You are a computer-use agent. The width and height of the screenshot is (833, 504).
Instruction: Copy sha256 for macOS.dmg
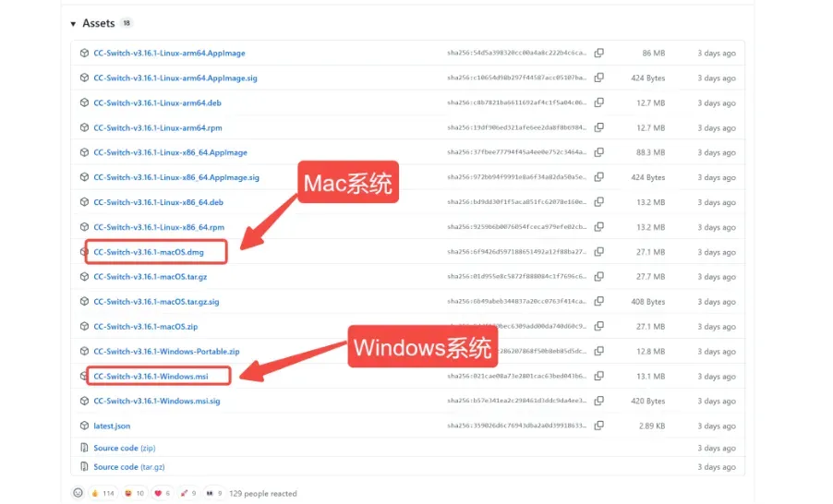(599, 252)
